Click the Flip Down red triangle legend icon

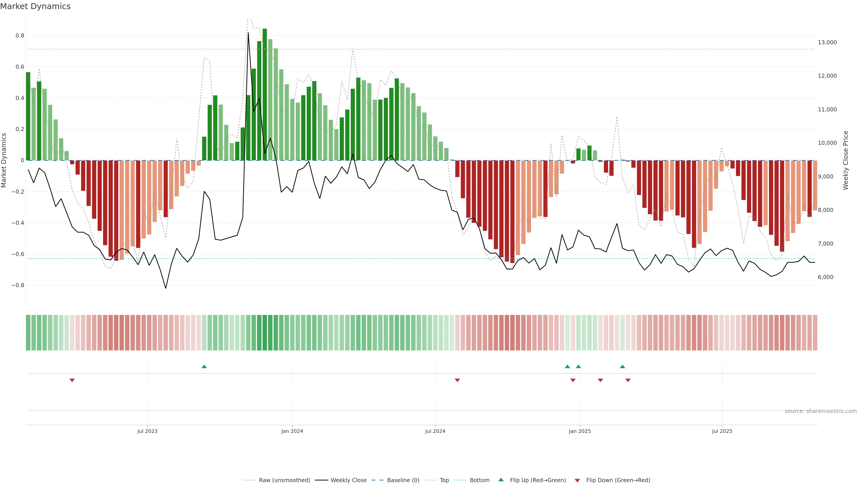pos(577,480)
